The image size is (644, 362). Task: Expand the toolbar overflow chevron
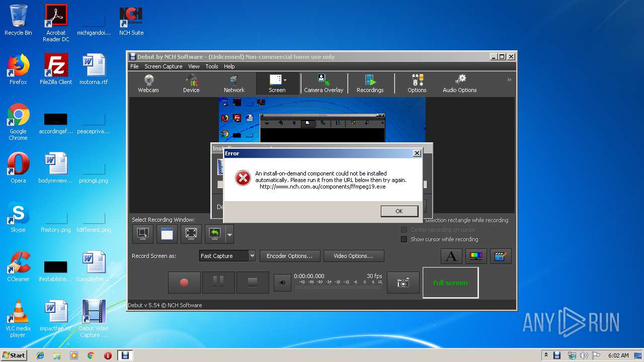tap(509, 80)
